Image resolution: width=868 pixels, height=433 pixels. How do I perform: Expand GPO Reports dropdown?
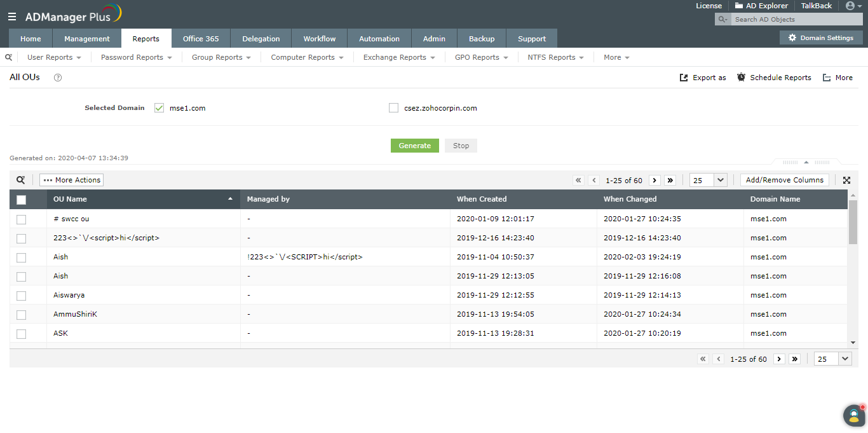click(481, 57)
